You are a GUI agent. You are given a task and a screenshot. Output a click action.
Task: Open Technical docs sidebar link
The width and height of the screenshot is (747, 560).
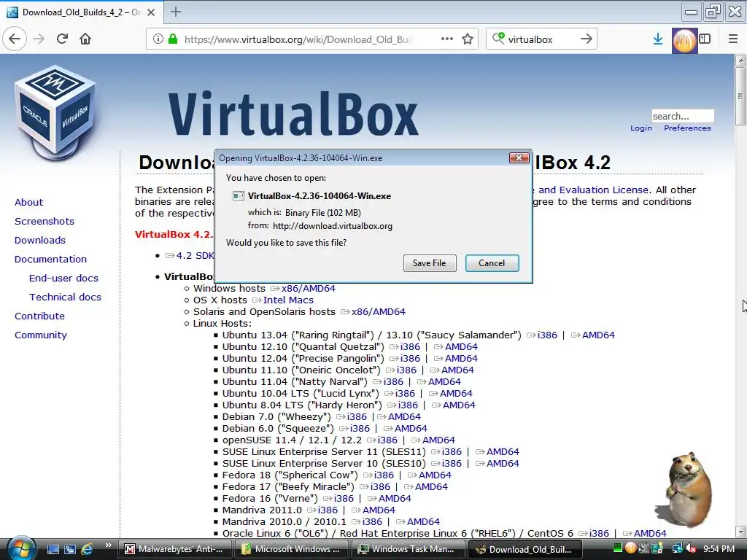click(x=65, y=297)
